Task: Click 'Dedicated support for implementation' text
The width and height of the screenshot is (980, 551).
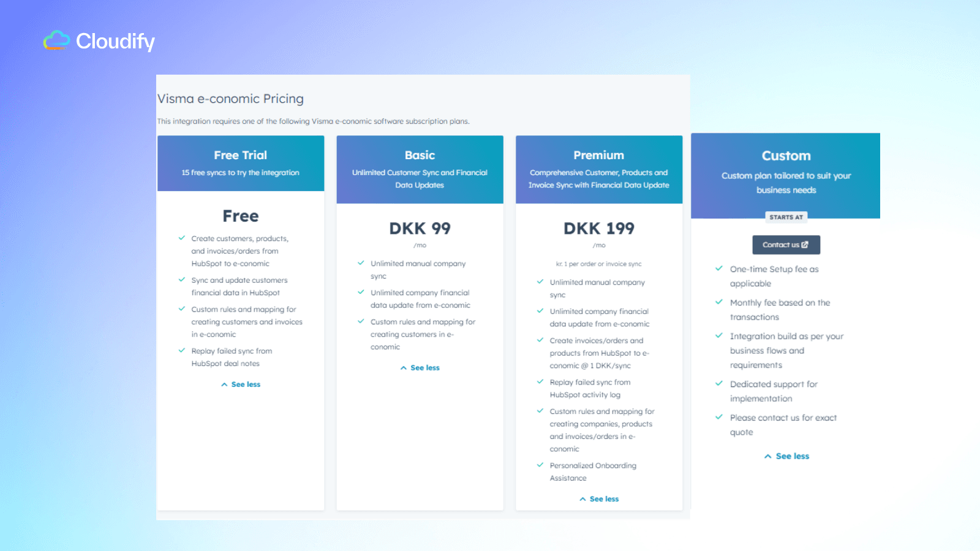Action: [774, 391]
